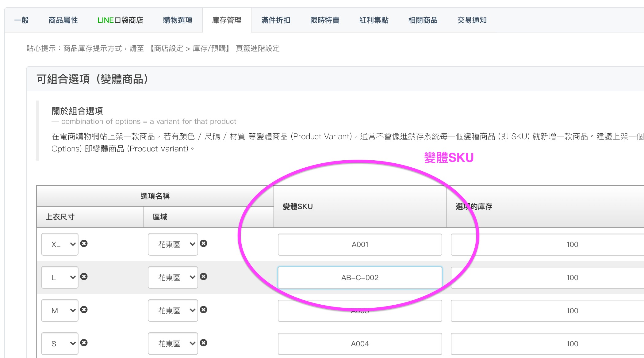Open 花東區 dropdown in S row
This screenshot has height=358, width=644.
point(173,344)
